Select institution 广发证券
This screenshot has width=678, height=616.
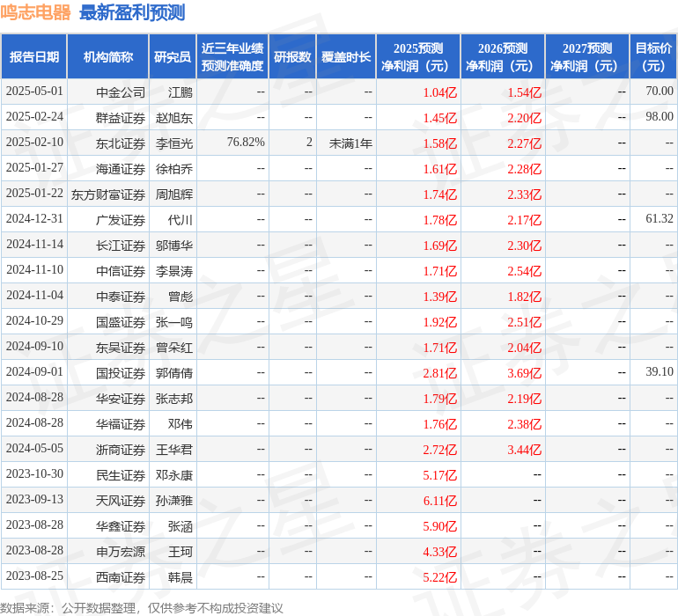(121, 220)
